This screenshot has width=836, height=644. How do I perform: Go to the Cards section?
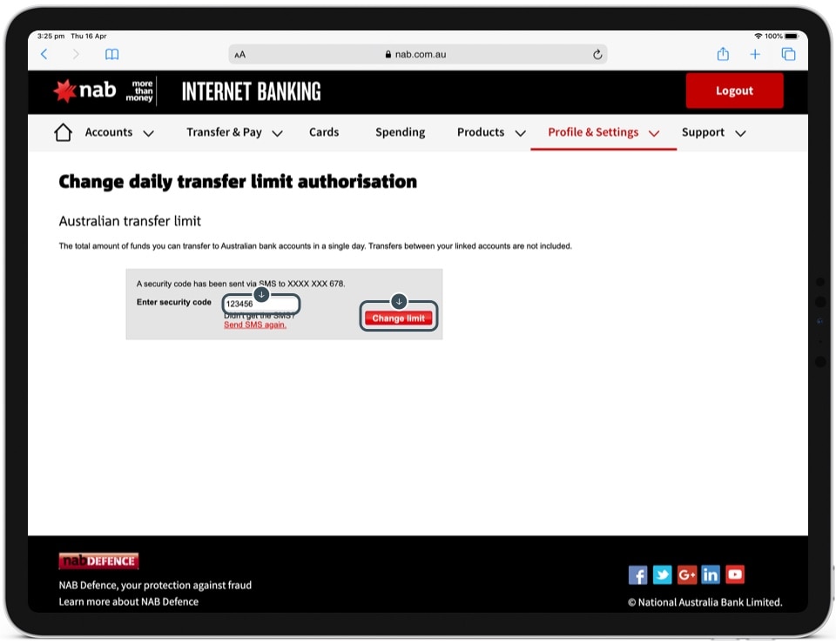point(324,132)
